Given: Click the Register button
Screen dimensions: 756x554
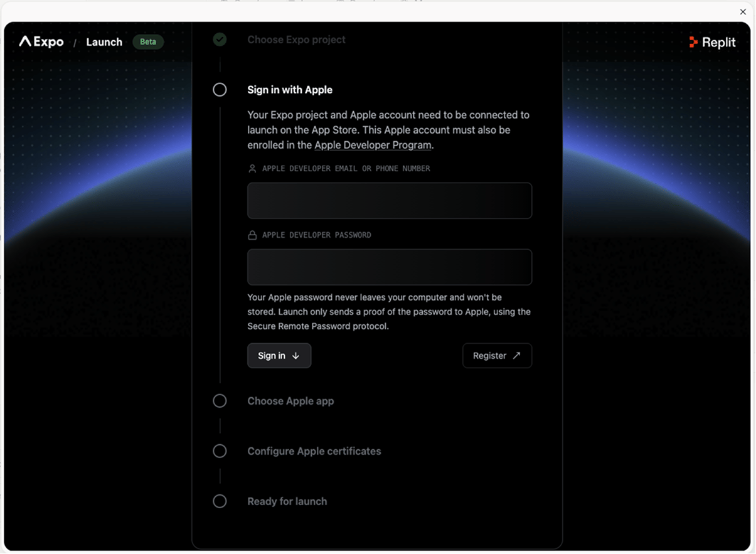Looking at the screenshot, I should tap(497, 356).
